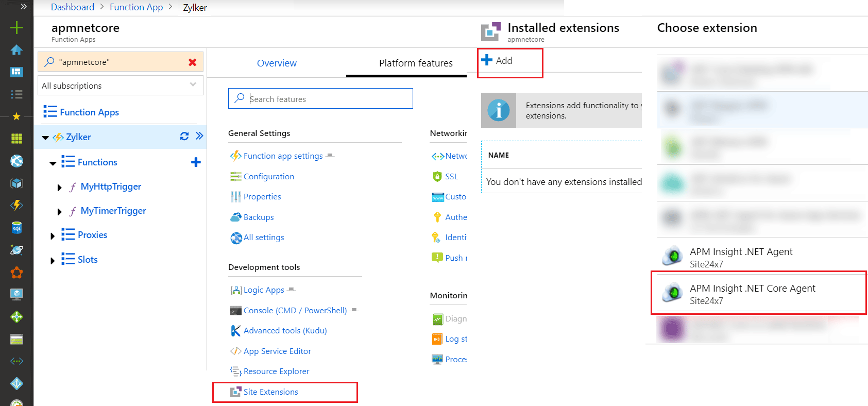Expand the MyHttpTrigger function
The width and height of the screenshot is (868, 406).
pyautogui.click(x=60, y=188)
